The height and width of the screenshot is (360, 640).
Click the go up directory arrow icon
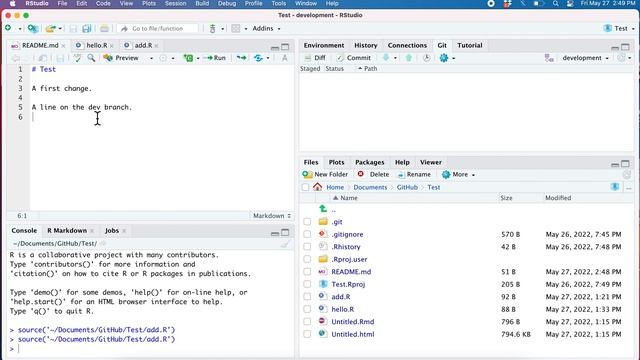[x=323, y=209]
